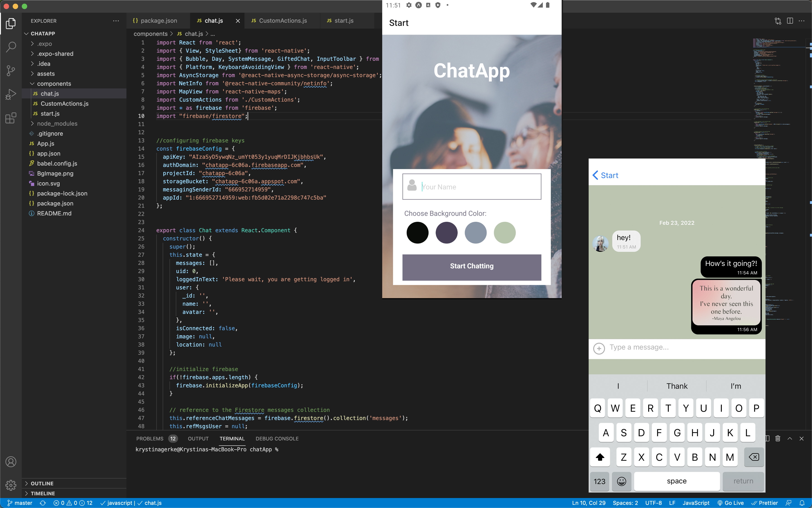Click Go Live in the status bar

point(730,503)
